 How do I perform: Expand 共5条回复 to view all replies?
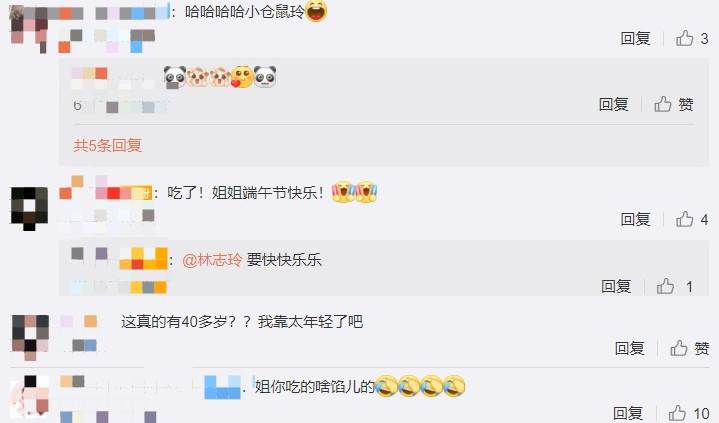(107, 145)
